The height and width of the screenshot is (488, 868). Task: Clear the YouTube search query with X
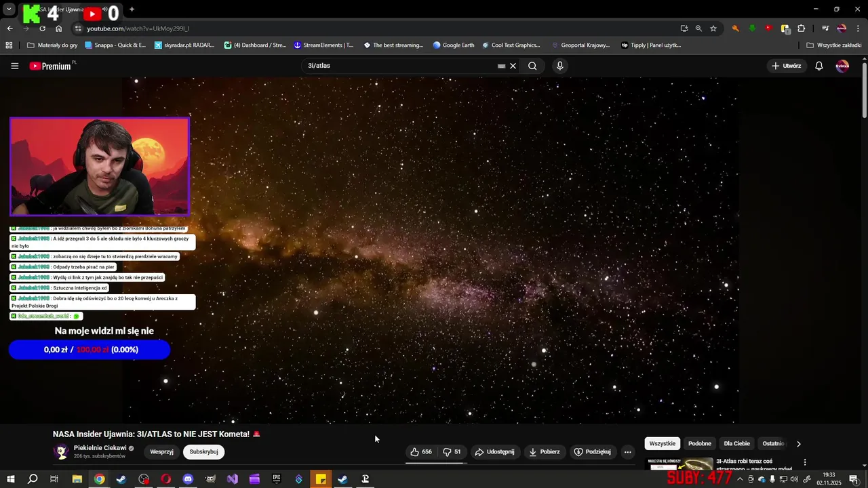pos(513,66)
